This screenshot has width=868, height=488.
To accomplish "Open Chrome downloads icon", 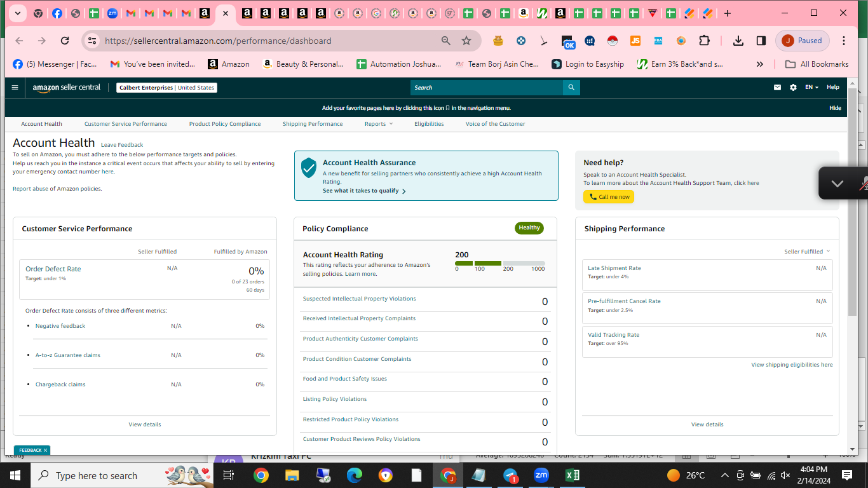I will pyautogui.click(x=738, y=41).
